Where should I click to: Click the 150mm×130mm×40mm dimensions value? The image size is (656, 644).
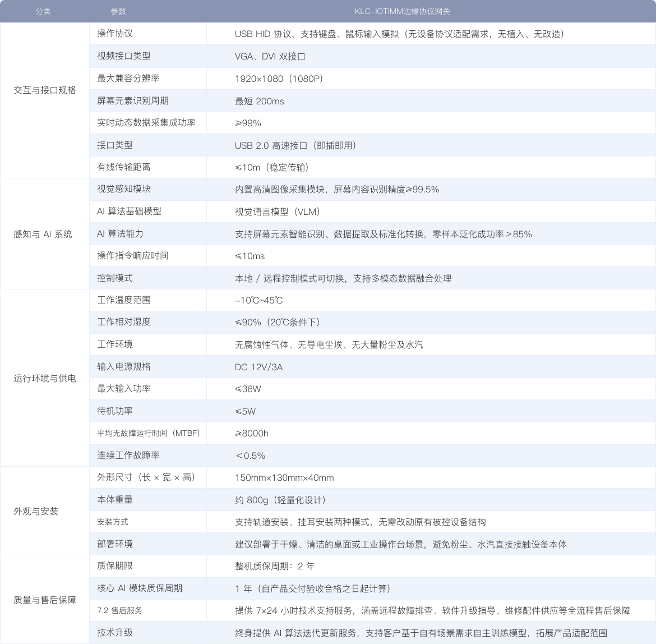click(284, 477)
